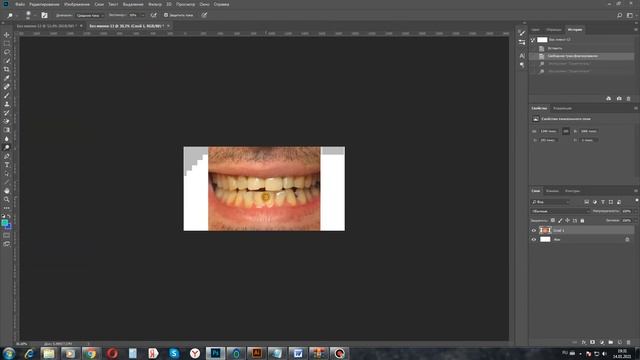Select the Dodge tool in the toolbar
The height and width of the screenshot is (360, 640).
tap(7, 147)
